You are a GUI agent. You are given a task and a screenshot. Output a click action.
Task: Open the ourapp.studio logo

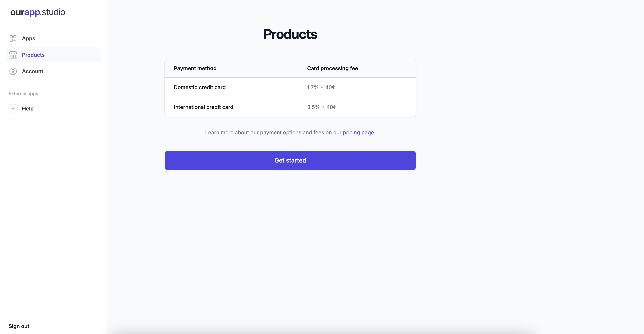(38, 12)
